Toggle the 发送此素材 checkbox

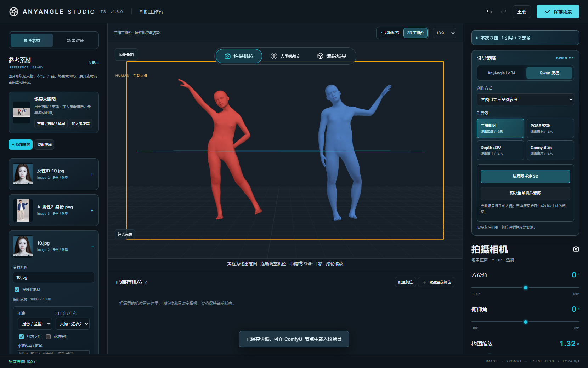coord(17,290)
